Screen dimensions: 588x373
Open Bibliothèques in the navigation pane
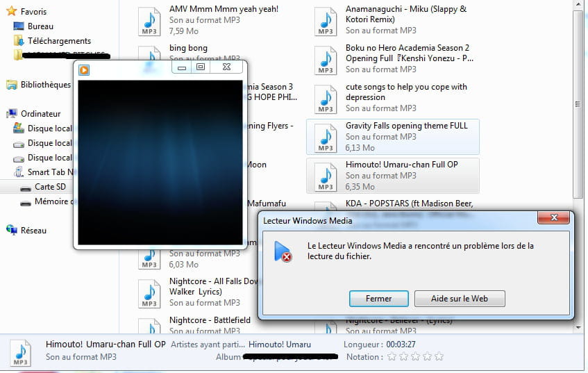click(x=46, y=85)
